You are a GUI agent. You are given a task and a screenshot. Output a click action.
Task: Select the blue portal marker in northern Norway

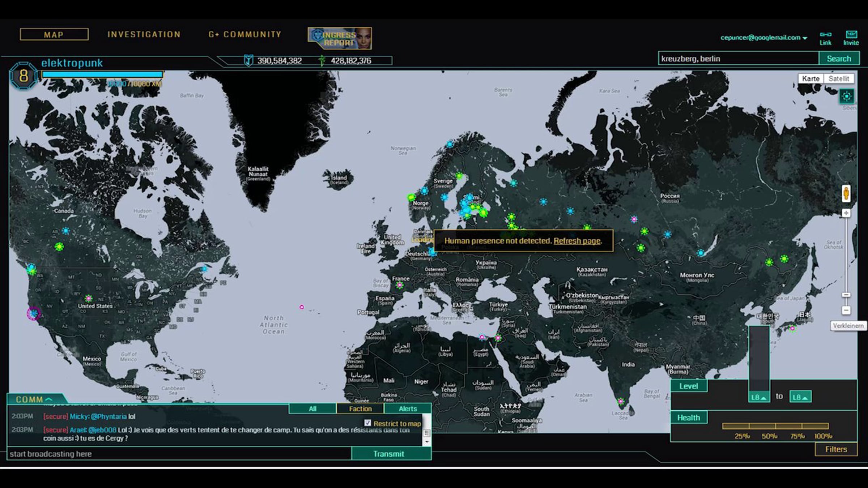tap(450, 144)
